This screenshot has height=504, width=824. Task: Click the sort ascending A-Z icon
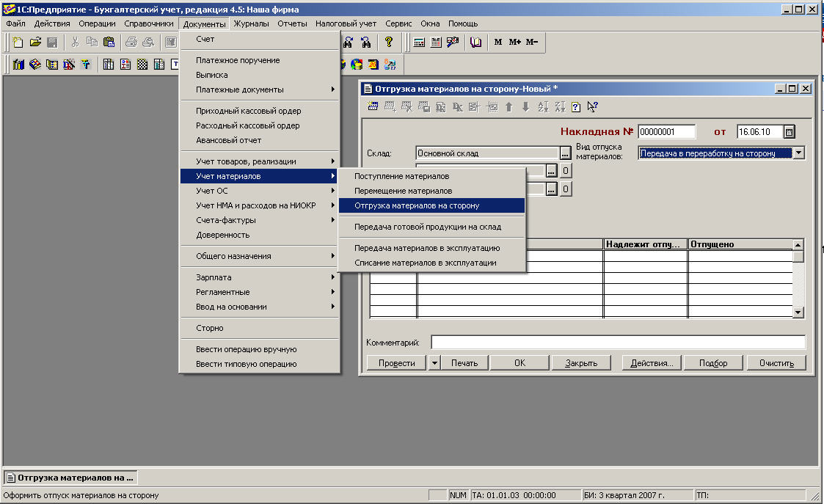tap(543, 107)
